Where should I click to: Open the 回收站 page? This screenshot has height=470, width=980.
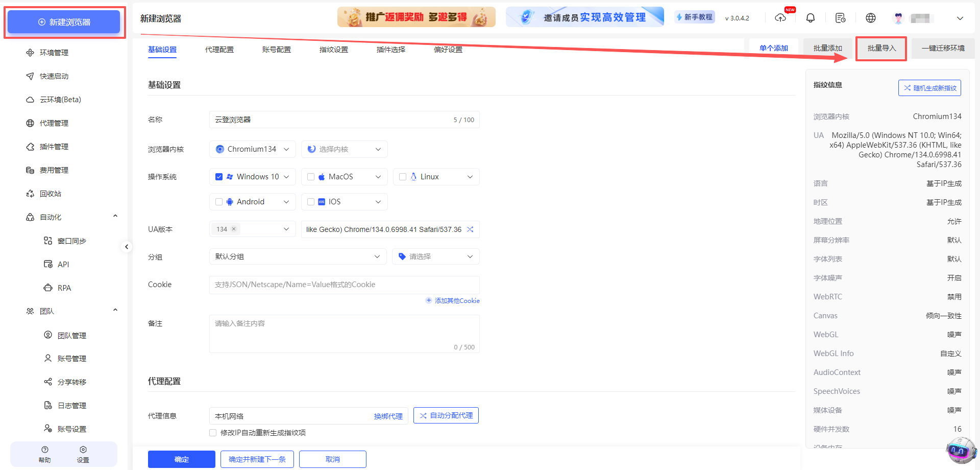point(51,193)
